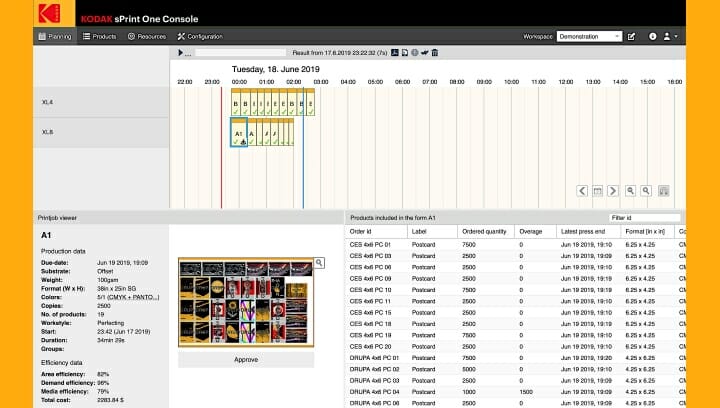Sort by Format [in x in] header

(x=647, y=232)
